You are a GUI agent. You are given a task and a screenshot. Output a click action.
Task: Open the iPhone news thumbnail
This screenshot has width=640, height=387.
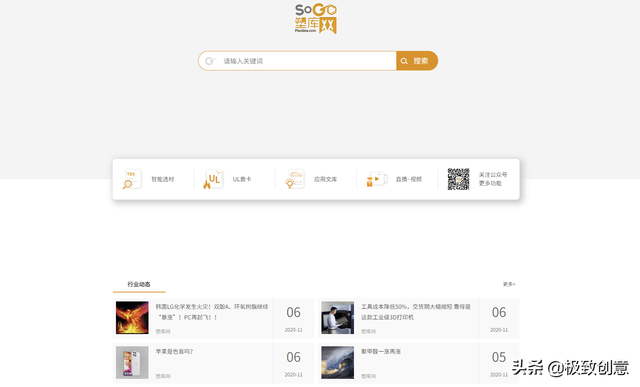(x=132, y=363)
